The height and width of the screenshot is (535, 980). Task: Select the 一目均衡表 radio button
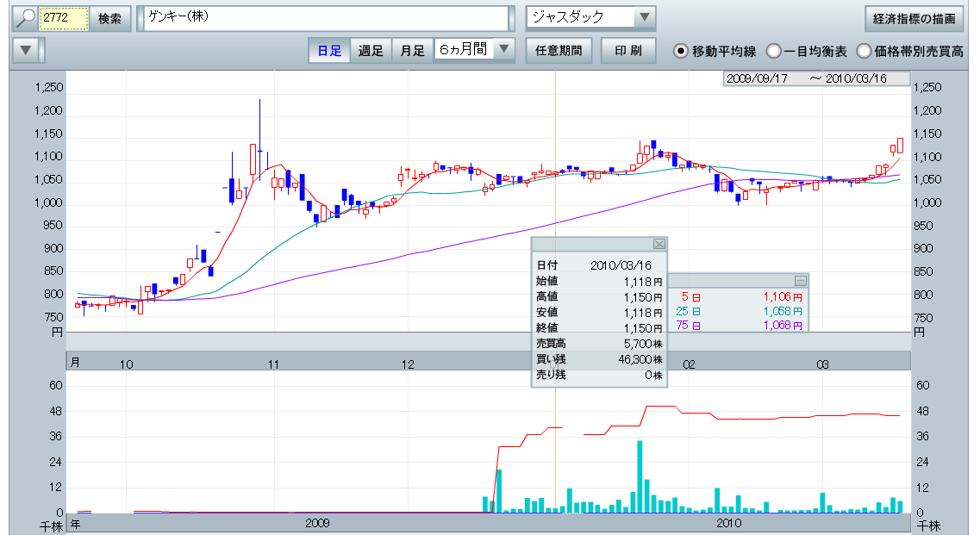(x=774, y=51)
